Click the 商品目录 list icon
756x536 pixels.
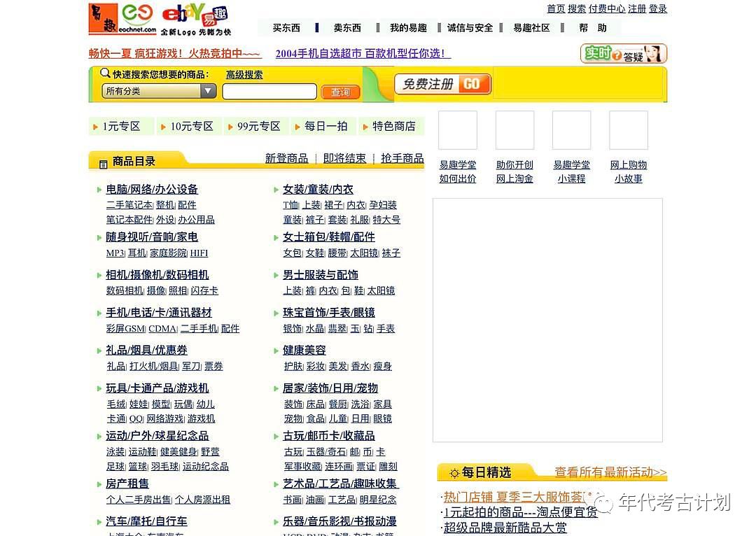click(x=103, y=164)
